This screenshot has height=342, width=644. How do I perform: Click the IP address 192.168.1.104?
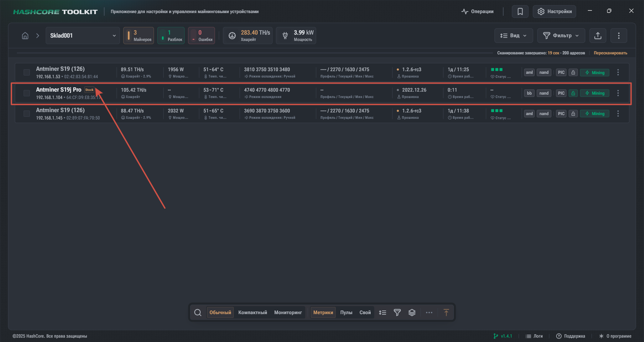coord(49,98)
